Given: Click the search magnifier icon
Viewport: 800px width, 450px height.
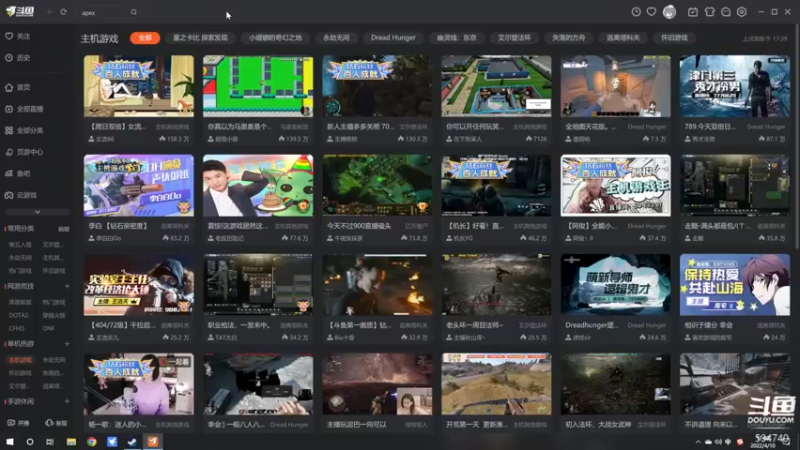Looking at the screenshot, I should click(x=134, y=12).
